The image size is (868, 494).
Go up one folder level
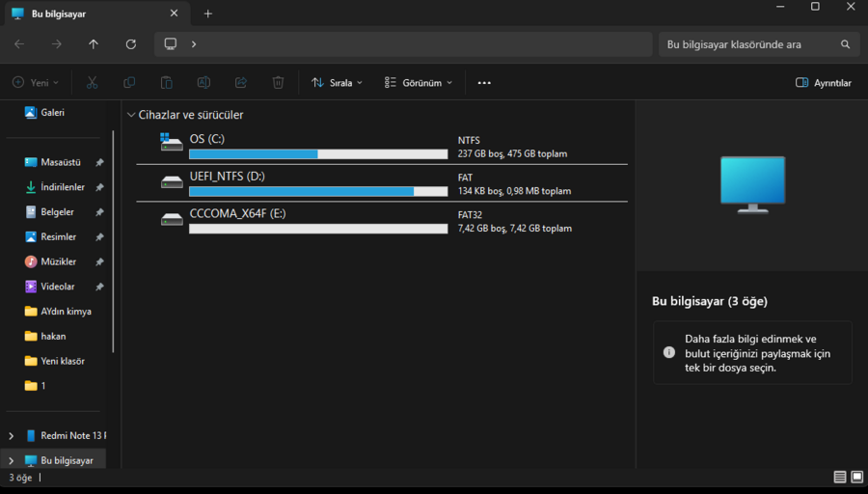(94, 44)
